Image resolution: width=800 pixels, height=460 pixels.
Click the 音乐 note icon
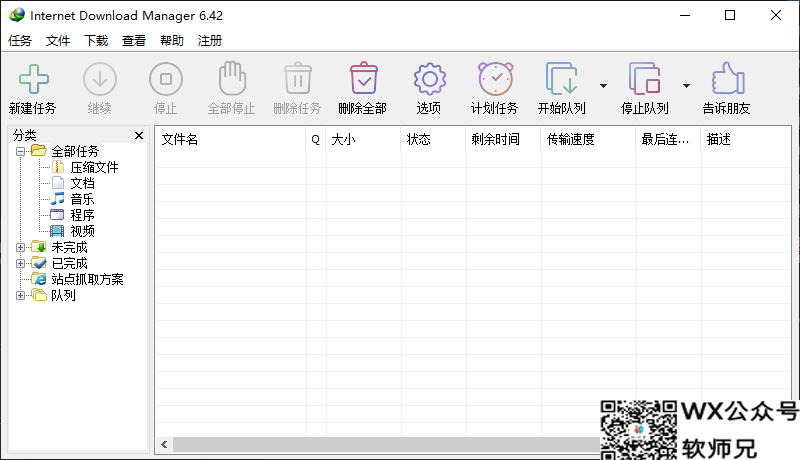pyautogui.click(x=58, y=198)
